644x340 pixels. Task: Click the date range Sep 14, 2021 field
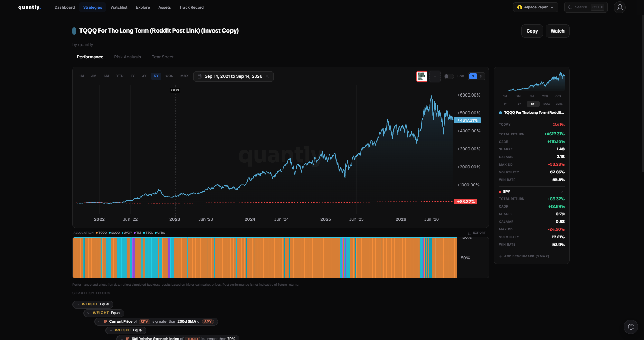233,76
